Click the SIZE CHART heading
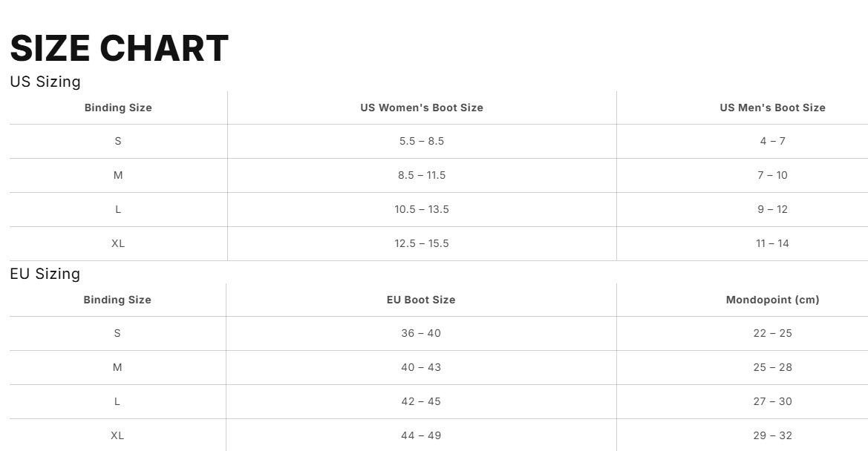The height and width of the screenshot is (451, 868). tap(119, 49)
